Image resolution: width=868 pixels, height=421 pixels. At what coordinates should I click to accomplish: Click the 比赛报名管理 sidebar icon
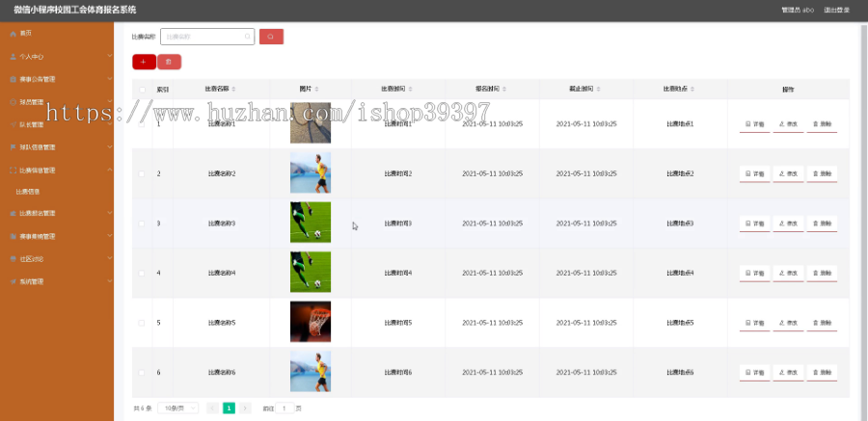coord(14,213)
